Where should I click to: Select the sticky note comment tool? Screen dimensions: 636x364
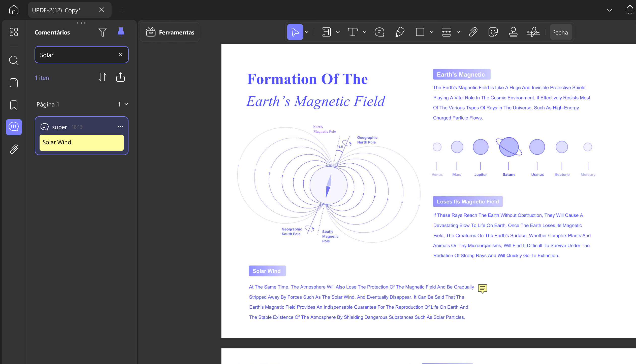point(379,32)
